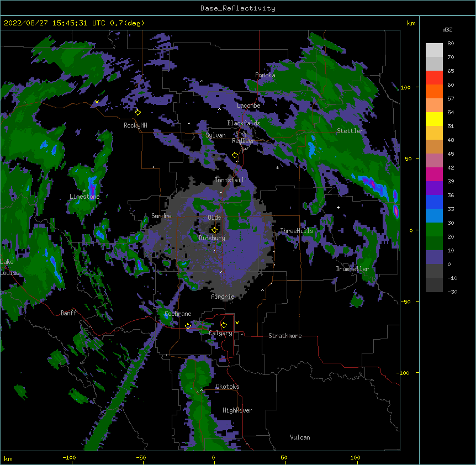Viewport: 476px width, 465px height.
Task: Click the -100 tick label on the bottom axis
Action: [x=69, y=457]
